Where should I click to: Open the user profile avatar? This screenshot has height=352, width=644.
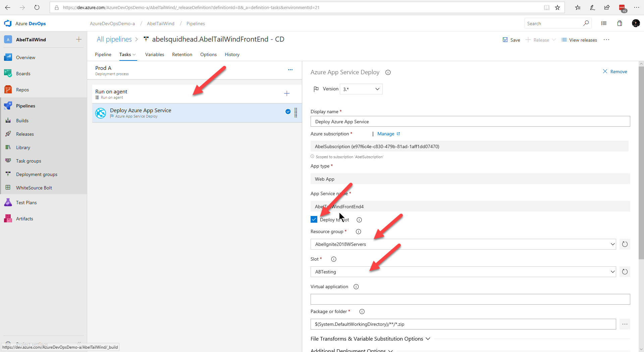(x=636, y=23)
